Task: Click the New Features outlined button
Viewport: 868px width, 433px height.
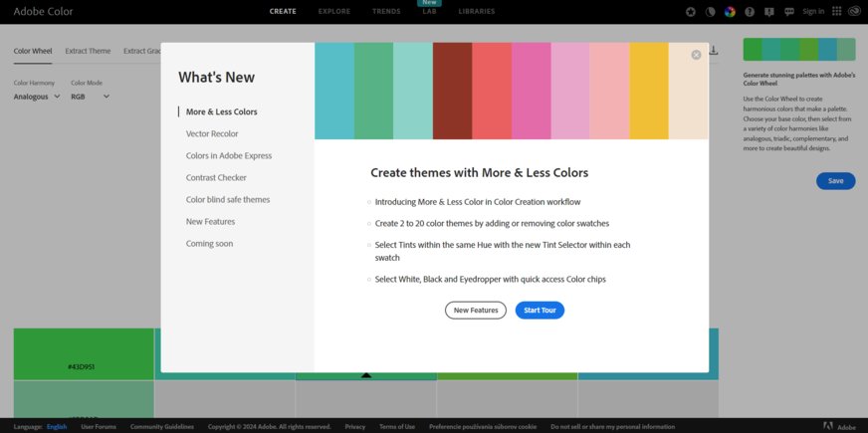Action: pos(476,311)
